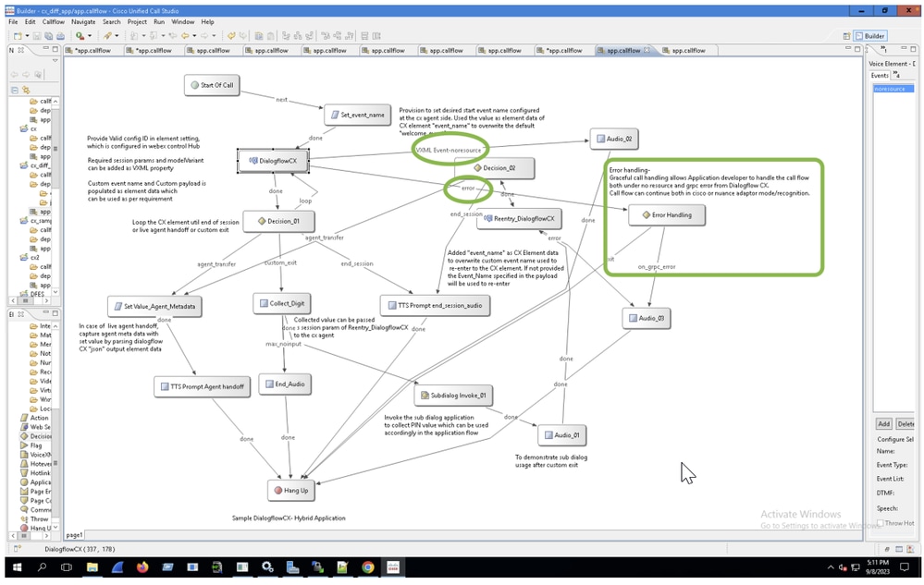Image resolution: width=924 pixels, height=585 pixels.
Task: Select the Flag element in palette
Action: pos(31,445)
